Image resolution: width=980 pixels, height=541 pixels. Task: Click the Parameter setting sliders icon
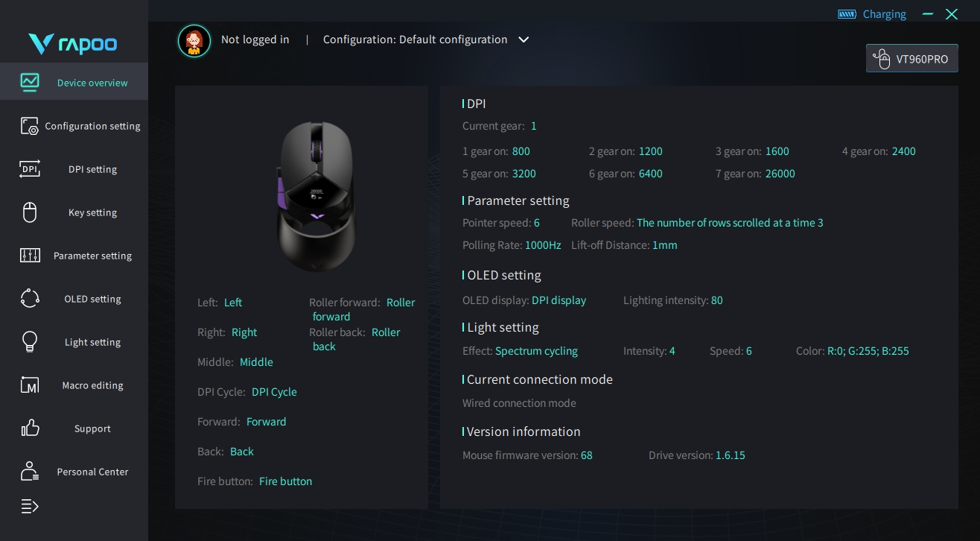[x=30, y=256]
